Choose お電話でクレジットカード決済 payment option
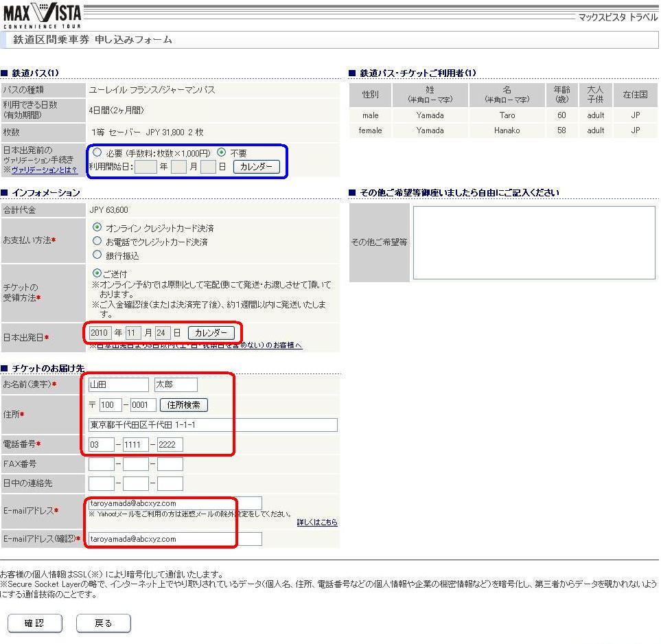661x644 pixels. [x=97, y=241]
